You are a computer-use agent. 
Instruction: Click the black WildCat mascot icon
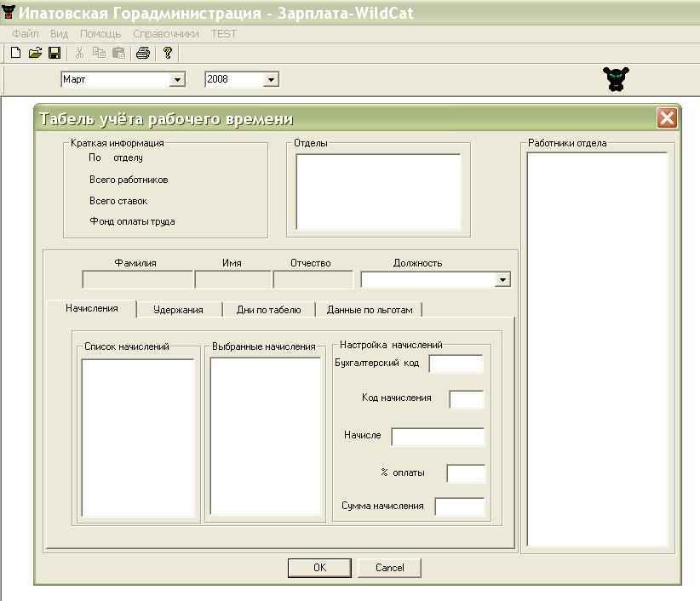(617, 79)
